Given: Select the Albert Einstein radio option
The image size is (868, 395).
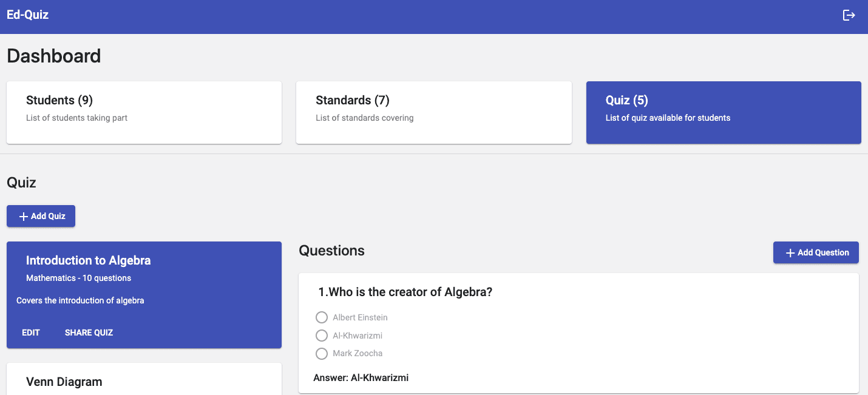Looking at the screenshot, I should 322,317.
